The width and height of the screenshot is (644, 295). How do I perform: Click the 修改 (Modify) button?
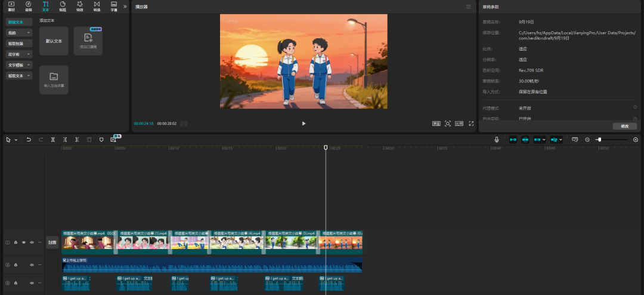click(624, 126)
